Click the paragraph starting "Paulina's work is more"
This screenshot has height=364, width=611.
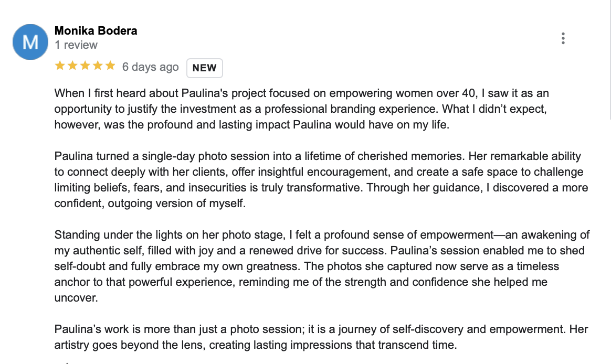320,337
